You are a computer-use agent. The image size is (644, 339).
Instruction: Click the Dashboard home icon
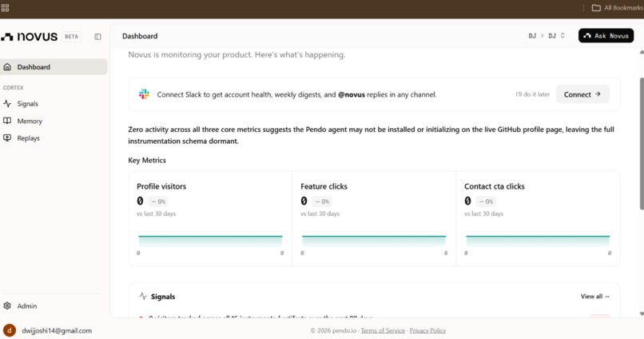pyautogui.click(x=7, y=67)
